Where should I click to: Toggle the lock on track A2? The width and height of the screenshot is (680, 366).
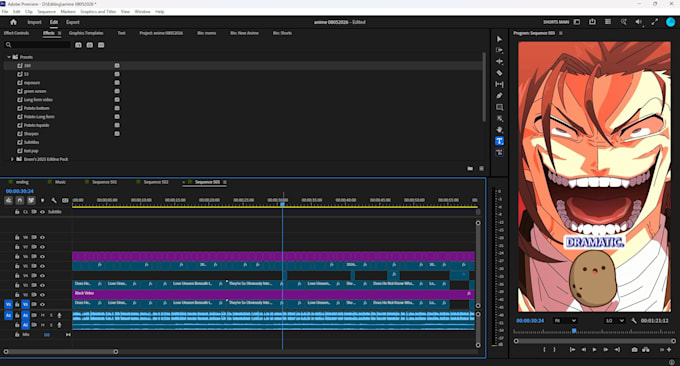click(x=17, y=325)
